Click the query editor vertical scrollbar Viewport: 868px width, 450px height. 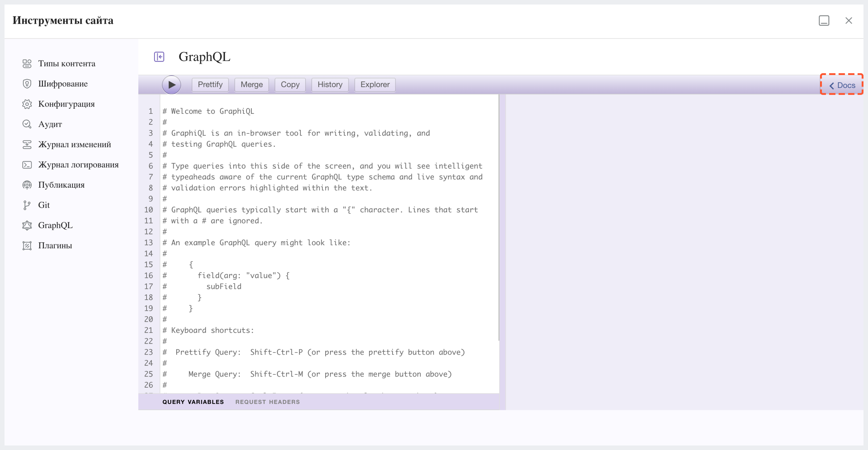(x=499, y=217)
